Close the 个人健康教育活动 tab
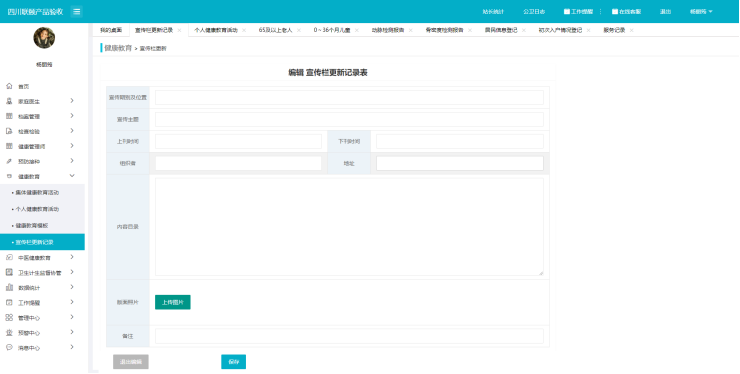 [244, 30]
